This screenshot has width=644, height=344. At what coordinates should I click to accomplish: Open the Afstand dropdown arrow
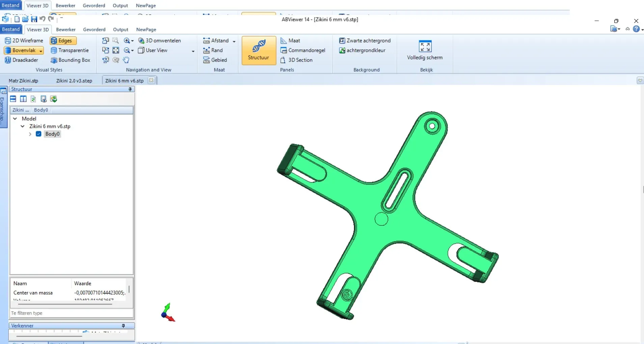tap(234, 41)
